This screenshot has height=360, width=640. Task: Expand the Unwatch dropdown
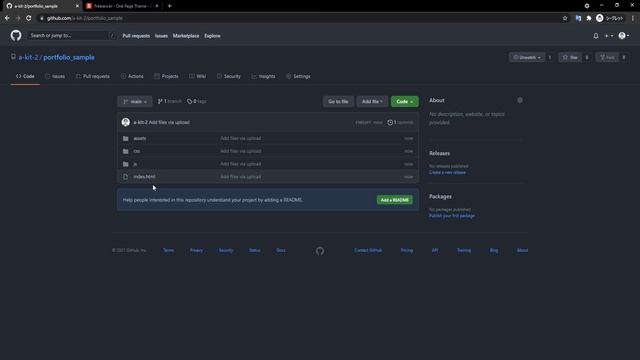(527, 58)
